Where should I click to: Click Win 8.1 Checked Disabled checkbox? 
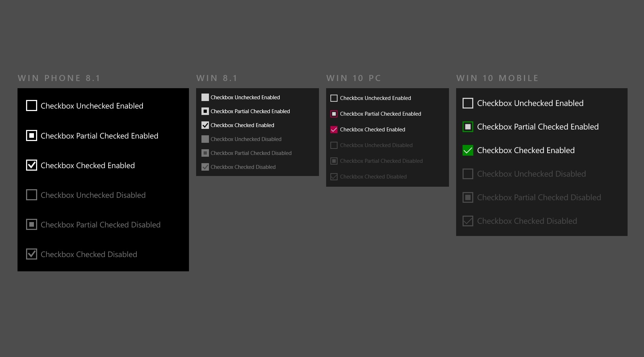(205, 167)
